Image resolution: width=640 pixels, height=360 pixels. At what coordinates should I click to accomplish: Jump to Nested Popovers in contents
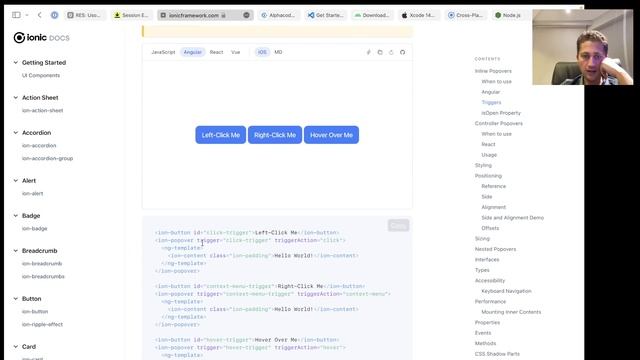point(495,249)
